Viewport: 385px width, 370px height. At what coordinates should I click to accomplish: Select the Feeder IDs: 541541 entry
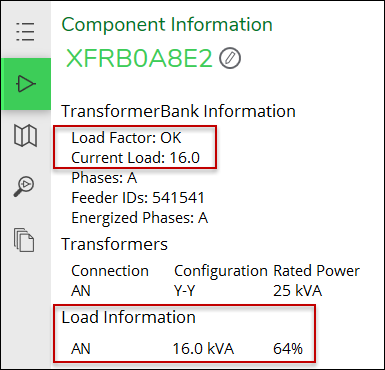coord(138,198)
